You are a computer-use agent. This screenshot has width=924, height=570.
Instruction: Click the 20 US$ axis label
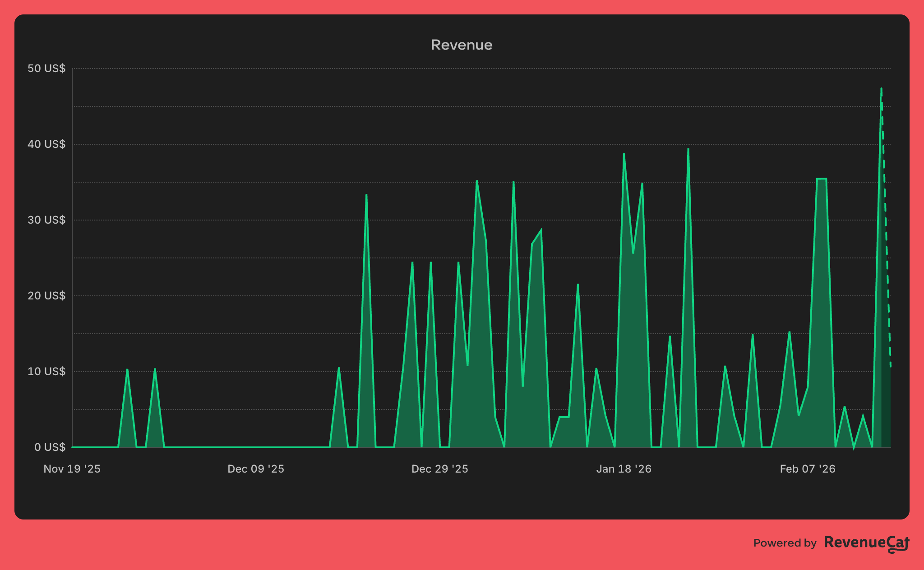(x=46, y=296)
